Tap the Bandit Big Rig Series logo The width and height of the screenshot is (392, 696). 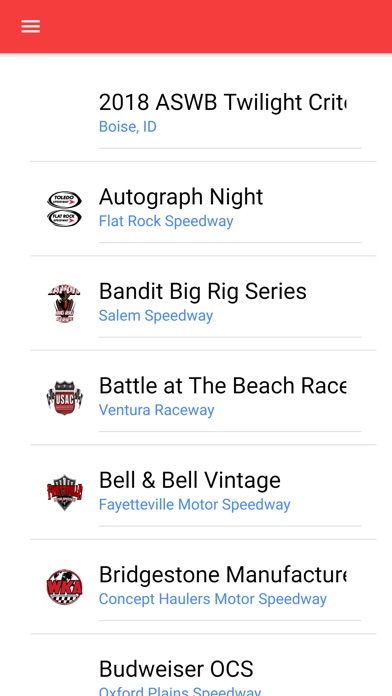point(64,304)
